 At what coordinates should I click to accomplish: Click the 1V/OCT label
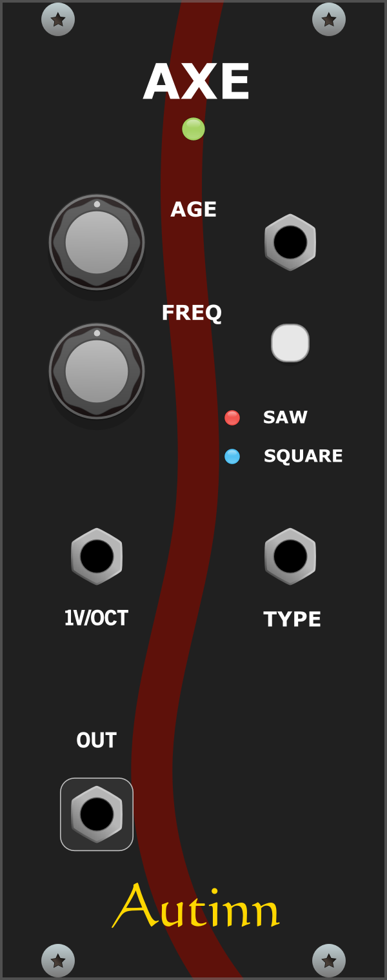point(97,618)
